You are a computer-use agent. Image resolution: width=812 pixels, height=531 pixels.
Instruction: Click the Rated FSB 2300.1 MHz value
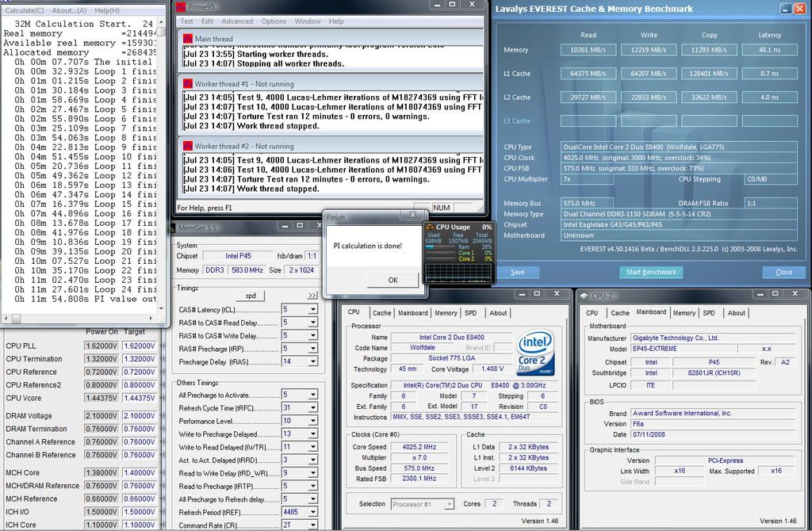click(x=419, y=479)
